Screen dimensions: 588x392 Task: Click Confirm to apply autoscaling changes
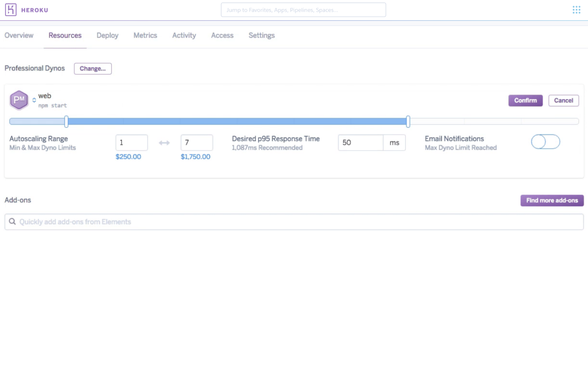(x=525, y=100)
